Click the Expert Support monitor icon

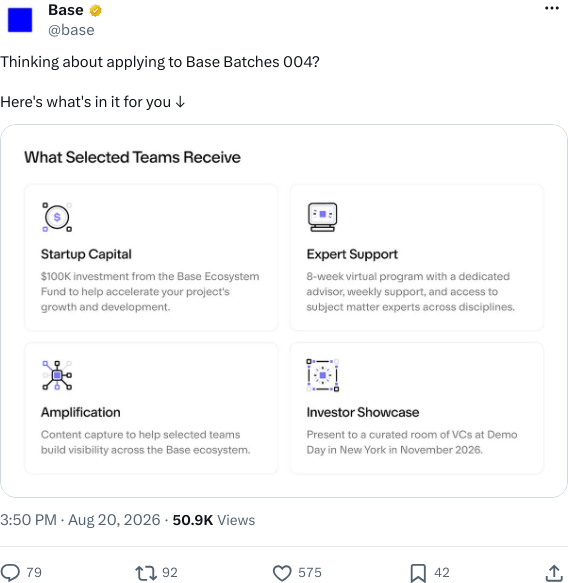(x=322, y=217)
